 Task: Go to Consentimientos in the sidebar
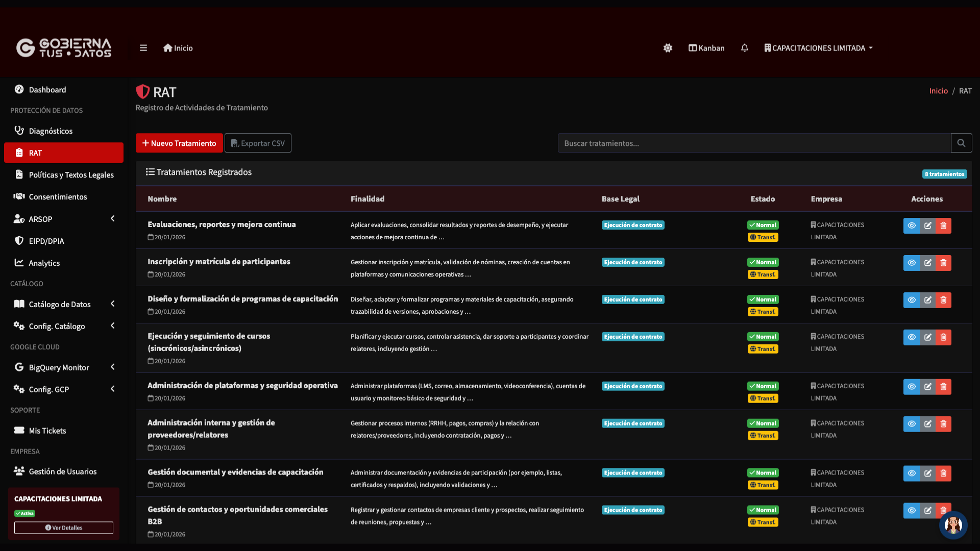coord(58,197)
